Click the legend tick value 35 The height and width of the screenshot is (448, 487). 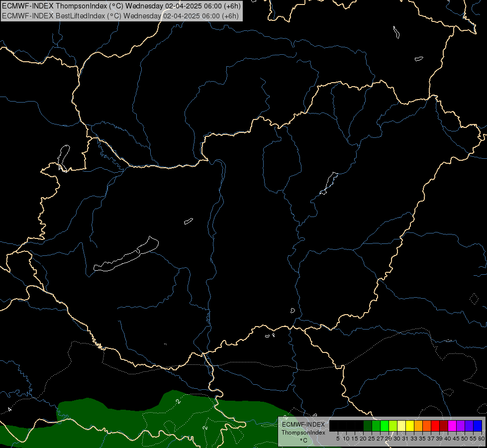(422, 439)
